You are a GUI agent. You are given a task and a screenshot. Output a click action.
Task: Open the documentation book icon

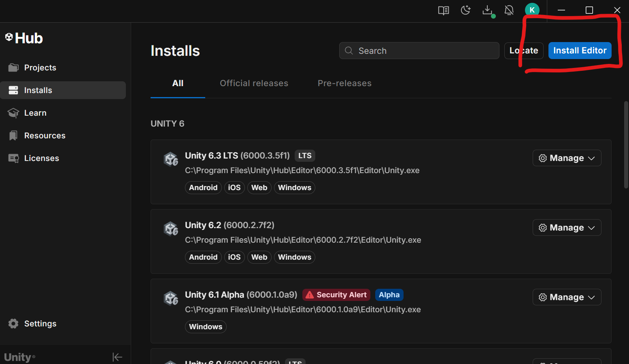tap(444, 11)
